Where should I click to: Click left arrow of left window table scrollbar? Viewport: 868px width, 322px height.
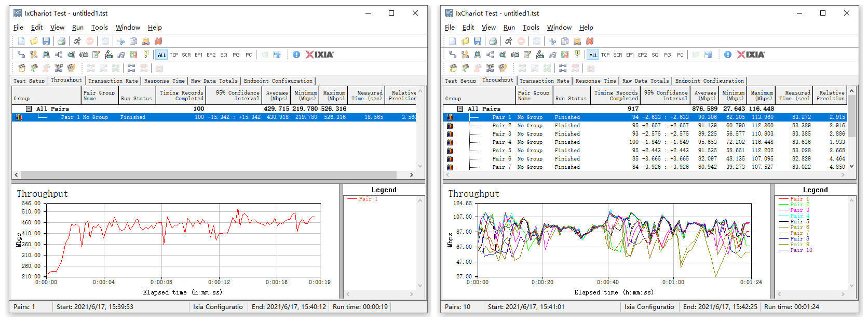pyautogui.click(x=16, y=175)
